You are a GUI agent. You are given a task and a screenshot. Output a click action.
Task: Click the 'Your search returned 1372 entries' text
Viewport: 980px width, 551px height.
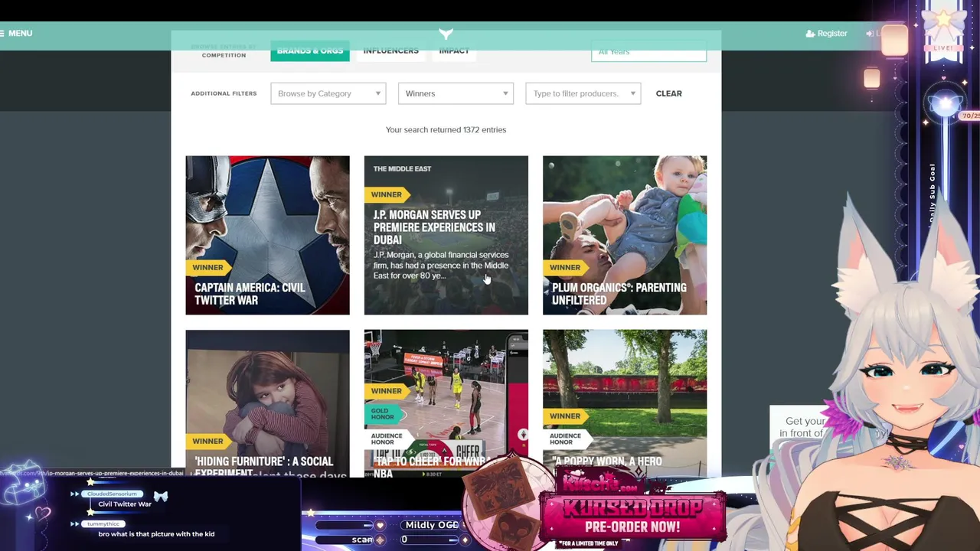[446, 129]
